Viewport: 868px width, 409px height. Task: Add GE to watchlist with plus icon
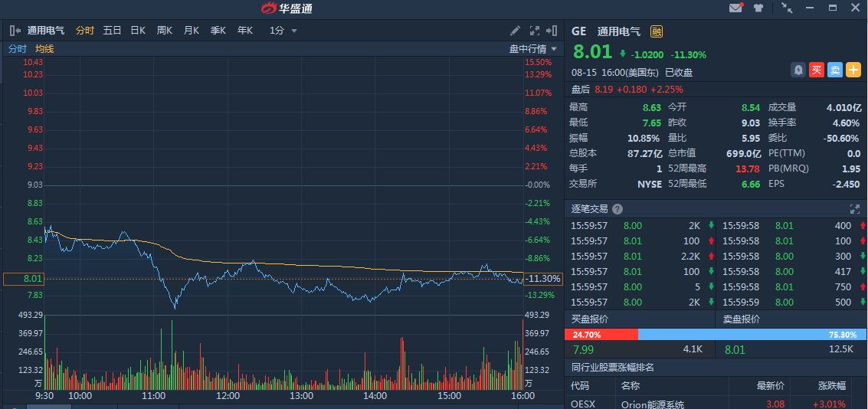(x=853, y=70)
